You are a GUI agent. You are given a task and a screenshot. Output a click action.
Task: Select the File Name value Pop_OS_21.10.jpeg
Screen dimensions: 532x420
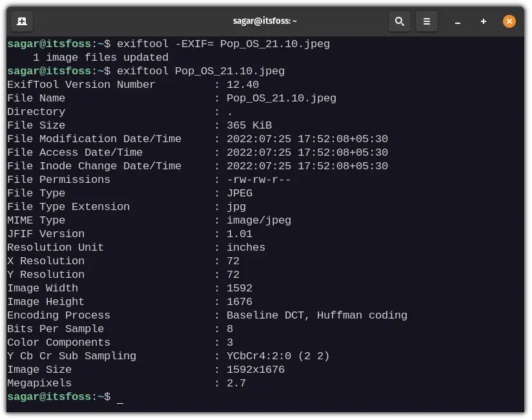point(281,98)
